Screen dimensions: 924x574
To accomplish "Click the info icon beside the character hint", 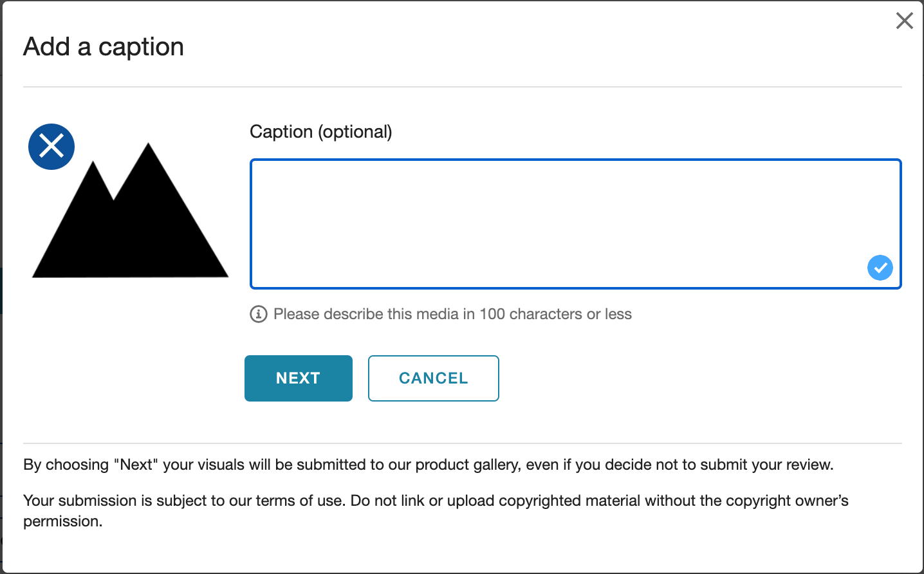I will [258, 314].
